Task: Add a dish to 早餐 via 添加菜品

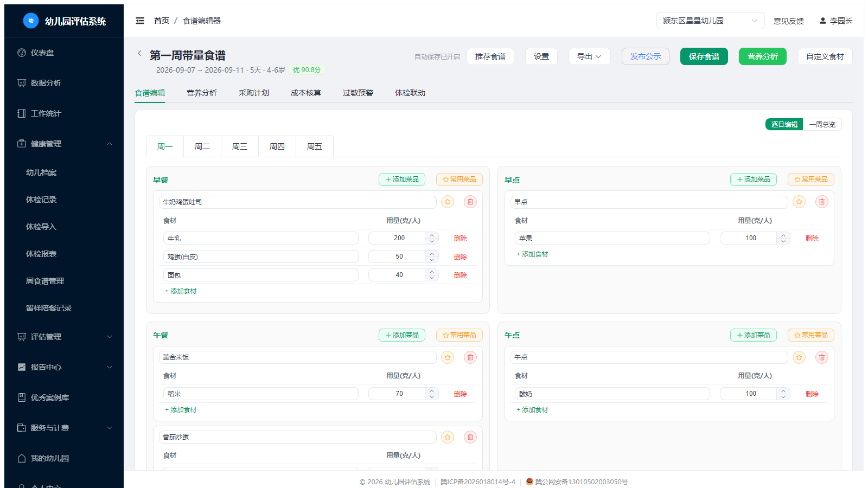Action: (402, 179)
